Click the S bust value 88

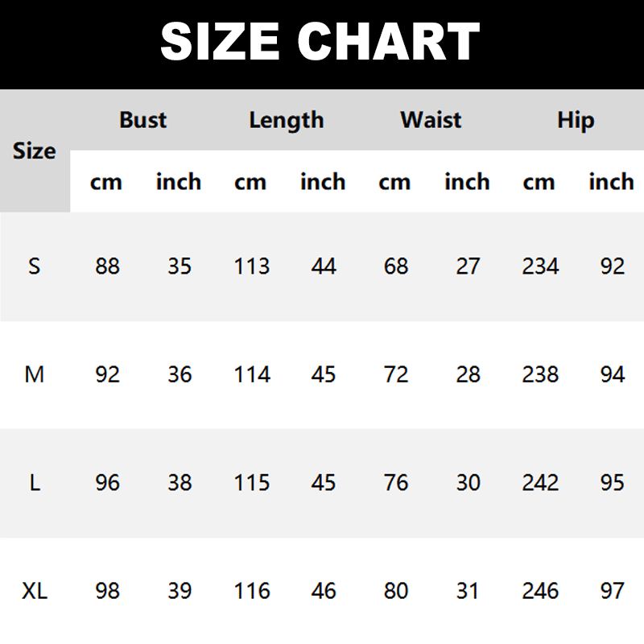click(x=107, y=266)
